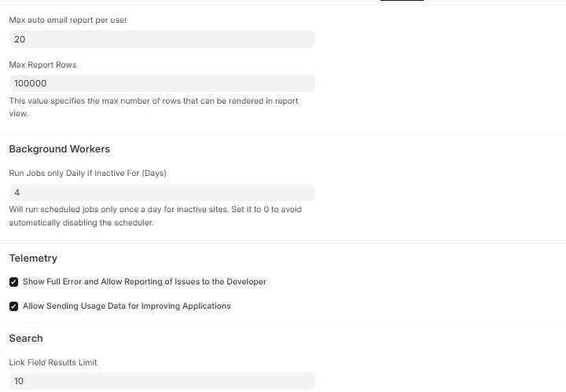Image resolution: width=566 pixels, height=392 pixels.
Task: Click the Max auto email report per user field
Action: [161, 38]
